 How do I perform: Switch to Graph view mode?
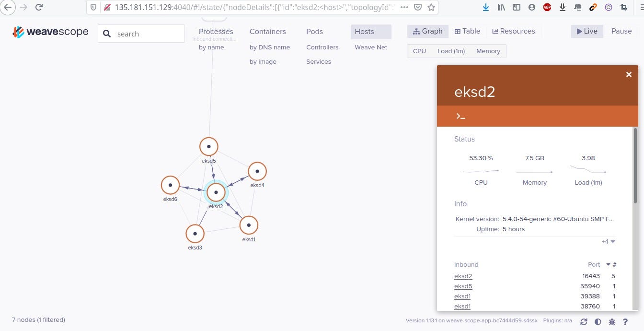pyautogui.click(x=428, y=31)
